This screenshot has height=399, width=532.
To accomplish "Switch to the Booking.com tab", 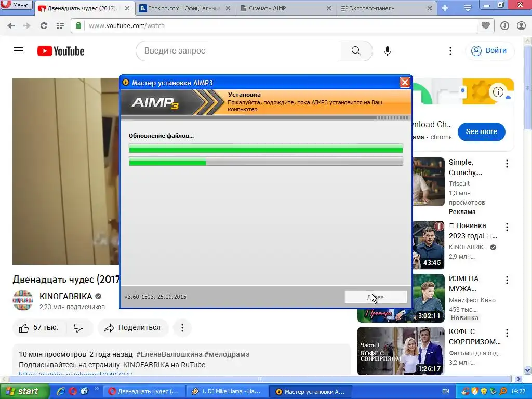I will coord(184,8).
